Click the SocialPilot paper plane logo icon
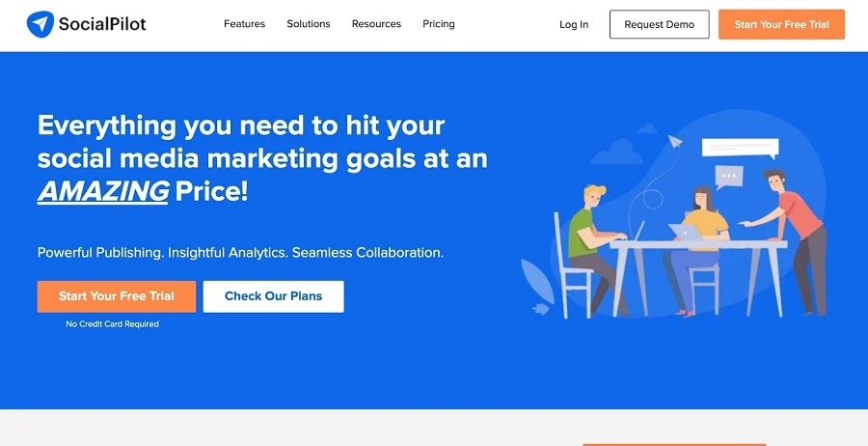Viewport: 868px width, 446px height. [41, 24]
